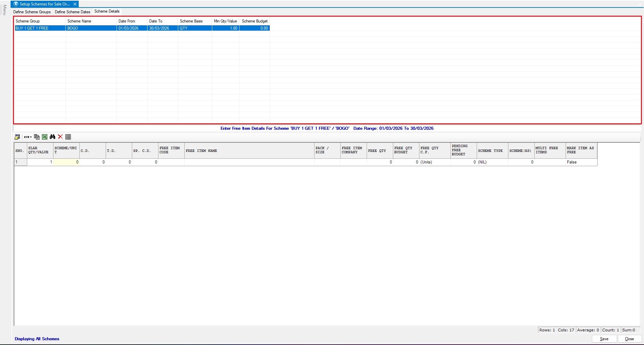
Task: Click the calculator icon in the grid toolbar
Action: 17,137
